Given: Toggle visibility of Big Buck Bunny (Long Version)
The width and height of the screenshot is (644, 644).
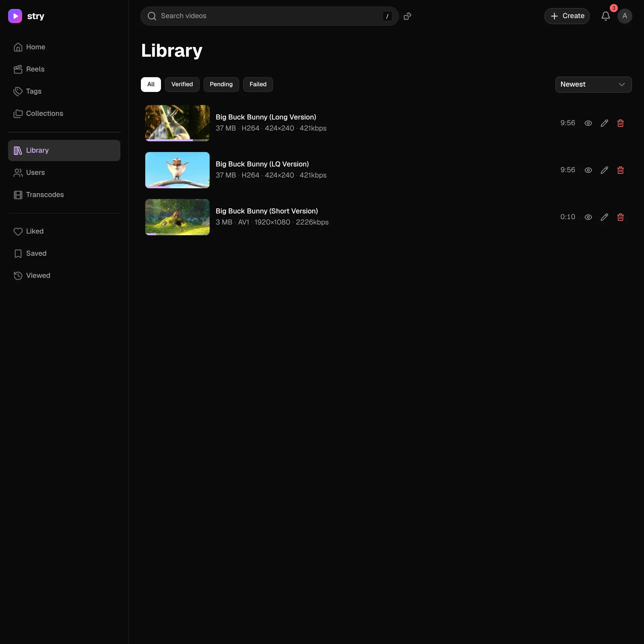Looking at the screenshot, I should pyautogui.click(x=588, y=123).
